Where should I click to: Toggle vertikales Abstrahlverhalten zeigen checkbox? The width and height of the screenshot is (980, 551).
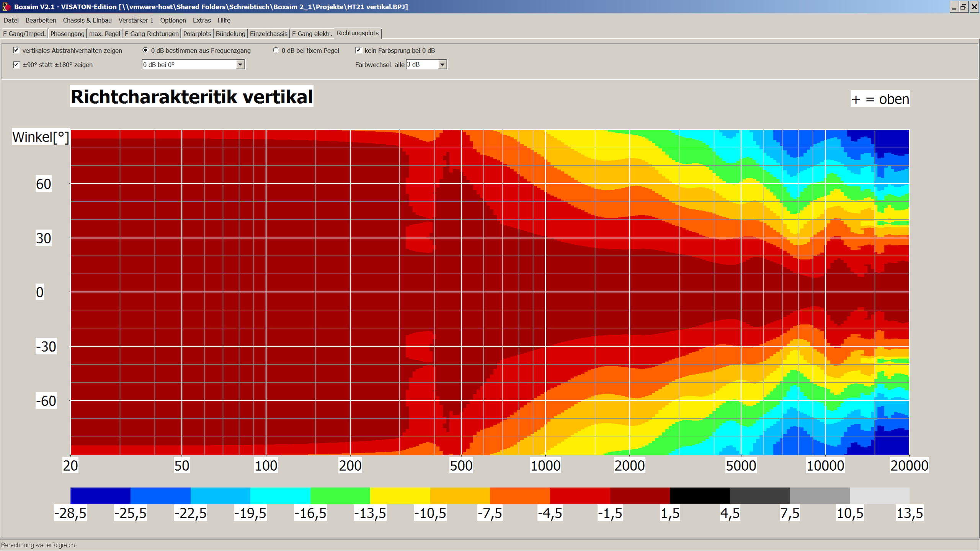[16, 50]
